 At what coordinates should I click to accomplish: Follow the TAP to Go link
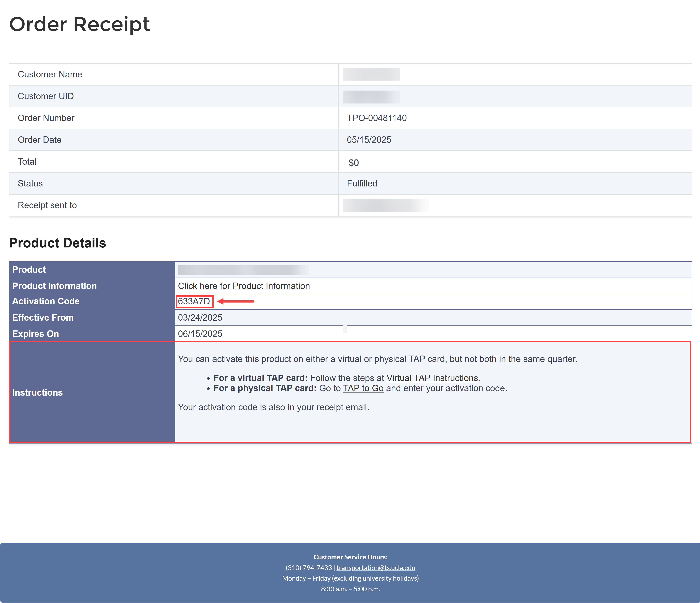[x=363, y=388]
